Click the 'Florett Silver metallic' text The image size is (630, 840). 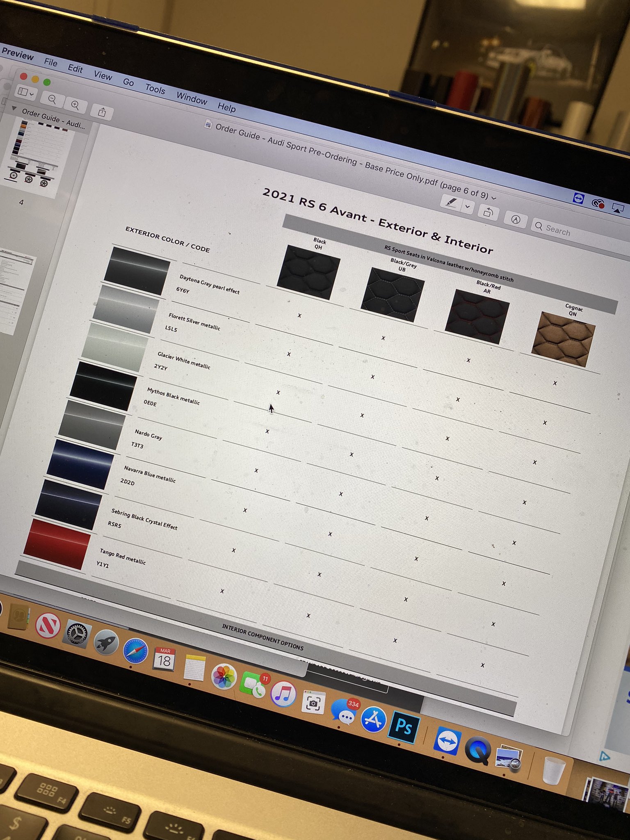[x=194, y=321]
